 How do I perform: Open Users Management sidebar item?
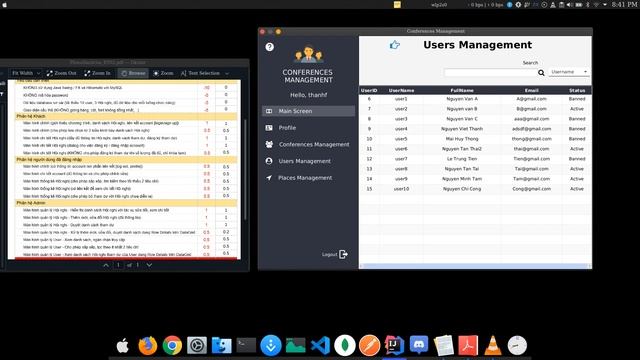pos(308,161)
